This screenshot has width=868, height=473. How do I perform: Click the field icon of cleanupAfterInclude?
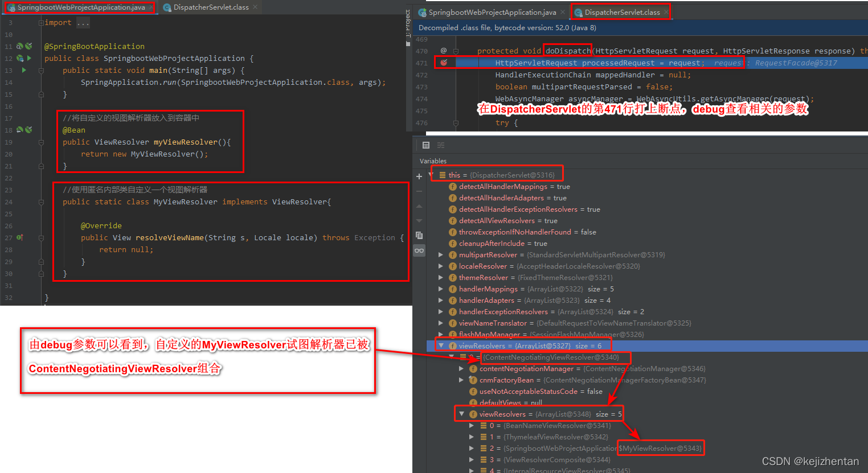point(453,244)
